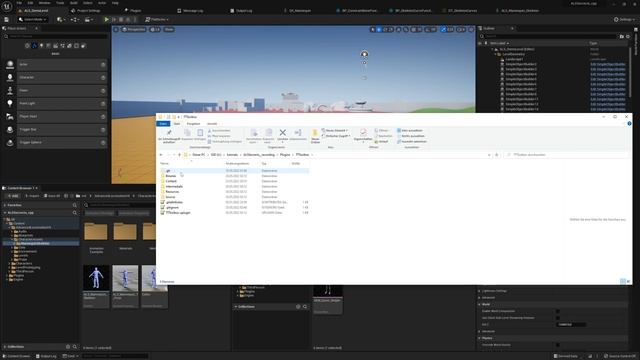Open the Help menu in Unreal Editor
This screenshot has width=640, height=360.
coord(115,3)
